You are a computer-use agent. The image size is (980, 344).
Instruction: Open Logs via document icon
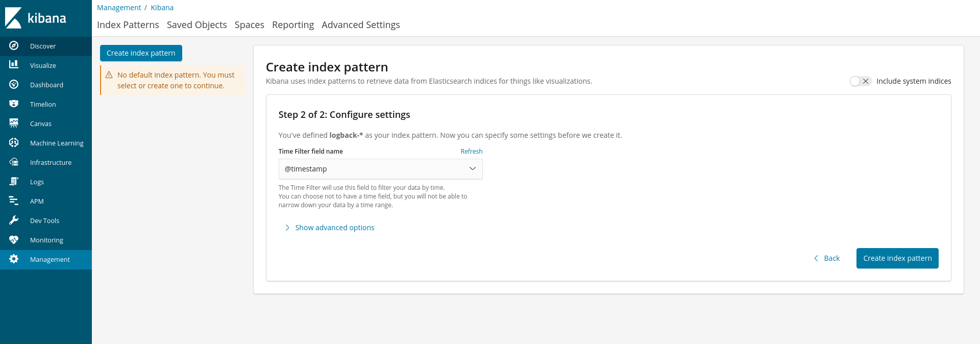[14, 181]
